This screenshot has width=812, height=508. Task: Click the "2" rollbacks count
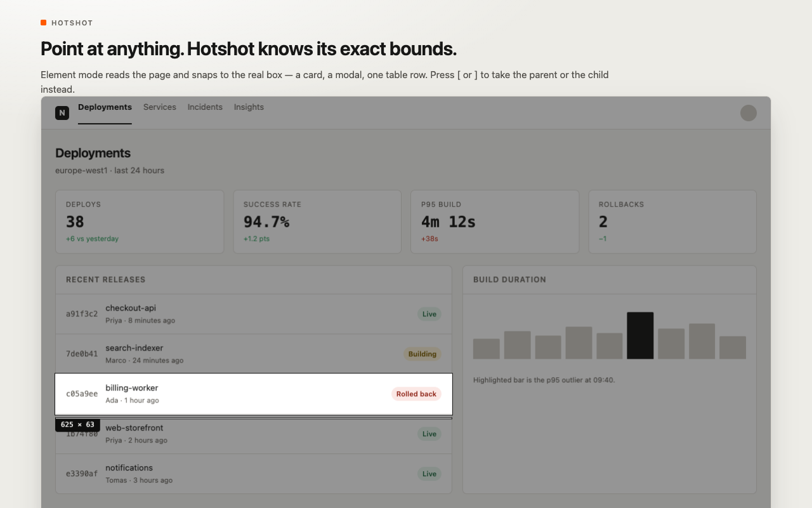point(603,222)
